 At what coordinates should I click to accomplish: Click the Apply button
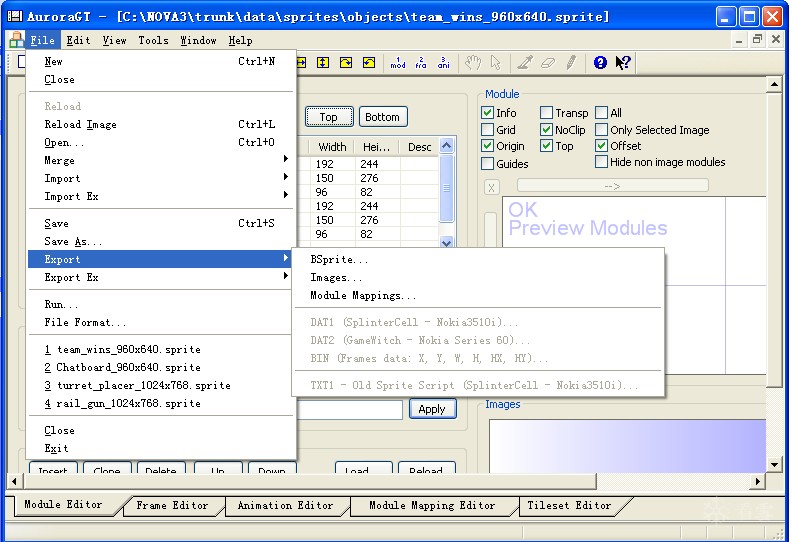[x=432, y=409]
